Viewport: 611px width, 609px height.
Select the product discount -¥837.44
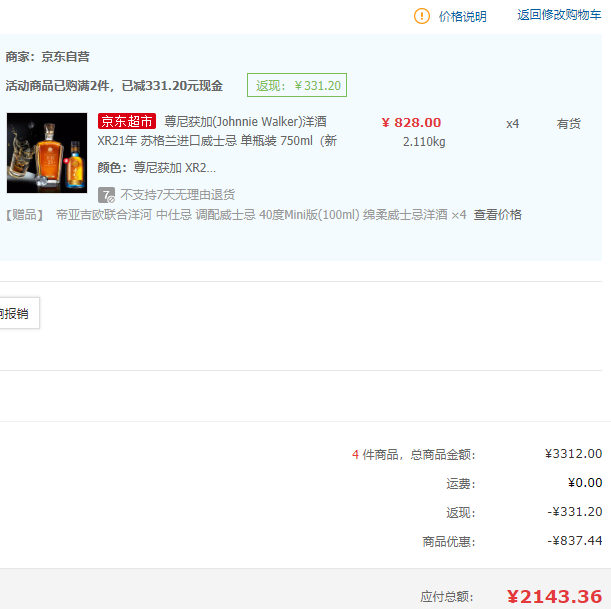pyautogui.click(x=575, y=541)
